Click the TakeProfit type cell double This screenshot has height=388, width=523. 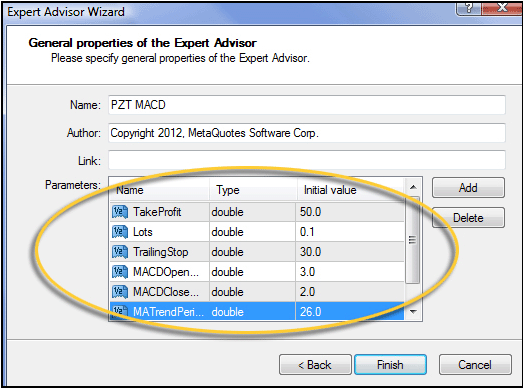[x=227, y=212]
